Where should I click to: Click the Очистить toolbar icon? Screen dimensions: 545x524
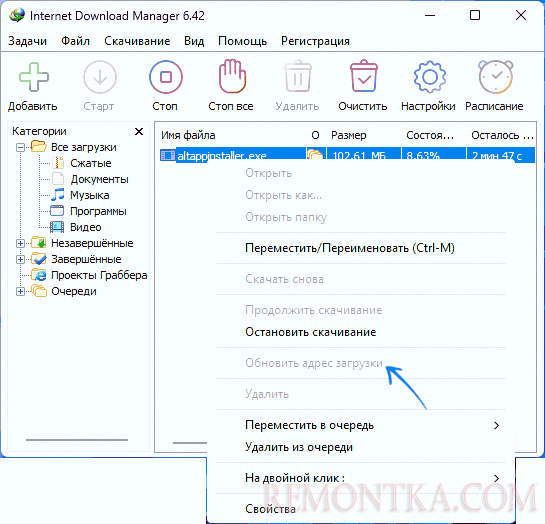click(x=364, y=76)
